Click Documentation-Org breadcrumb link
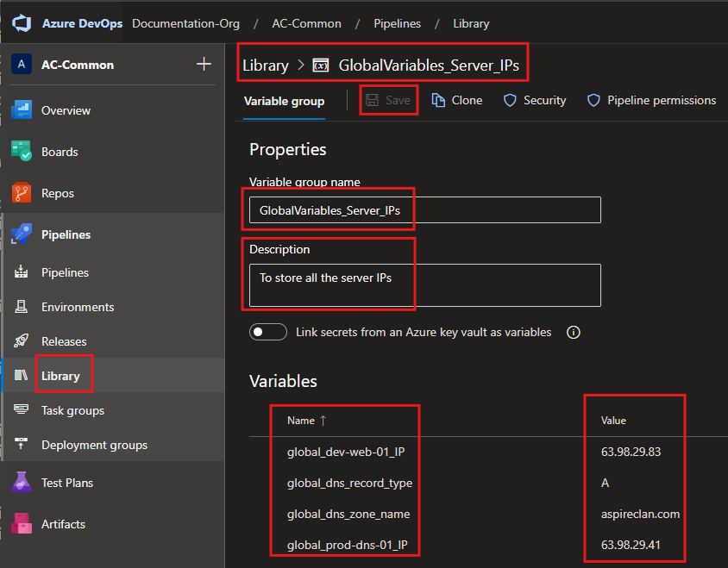Image resolution: width=728 pixels, height=568 pixels. [x=185, y=23]
